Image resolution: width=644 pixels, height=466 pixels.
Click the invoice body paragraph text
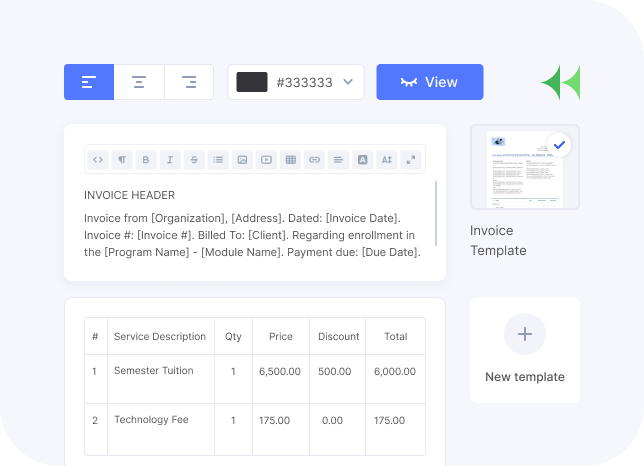pyautogui.click(x=252, y=235)
